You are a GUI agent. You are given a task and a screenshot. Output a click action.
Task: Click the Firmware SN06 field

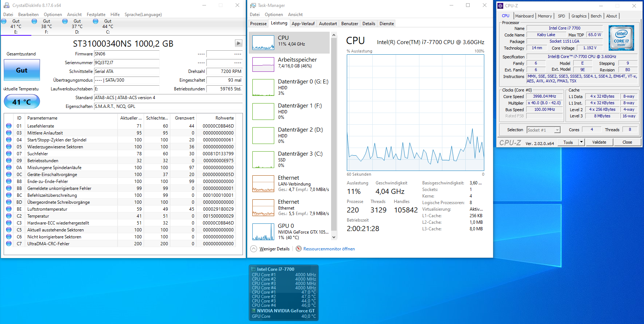pos(127,54)
